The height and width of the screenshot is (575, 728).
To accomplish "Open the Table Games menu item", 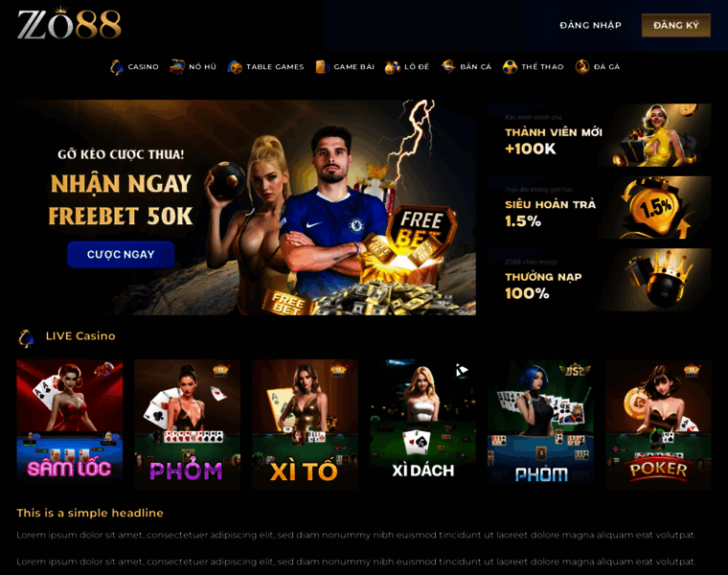I will coord(266,67).
